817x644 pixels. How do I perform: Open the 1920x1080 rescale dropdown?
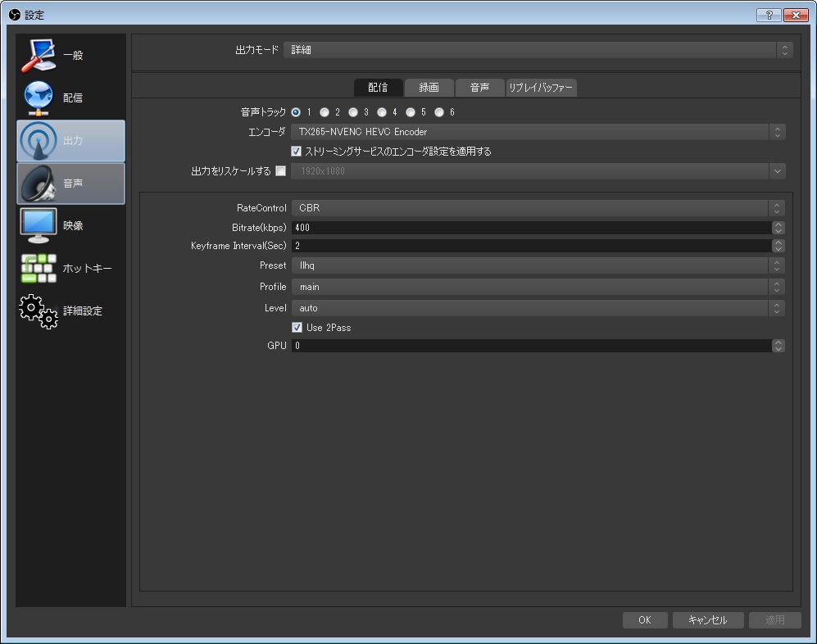click(x=538, y=171)
